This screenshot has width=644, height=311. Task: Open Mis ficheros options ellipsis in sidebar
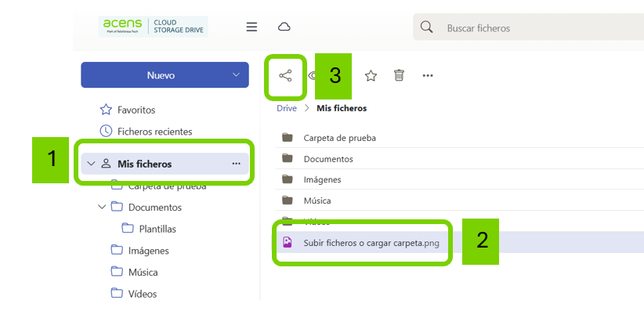pyautogui.click(x=236, y=164)
